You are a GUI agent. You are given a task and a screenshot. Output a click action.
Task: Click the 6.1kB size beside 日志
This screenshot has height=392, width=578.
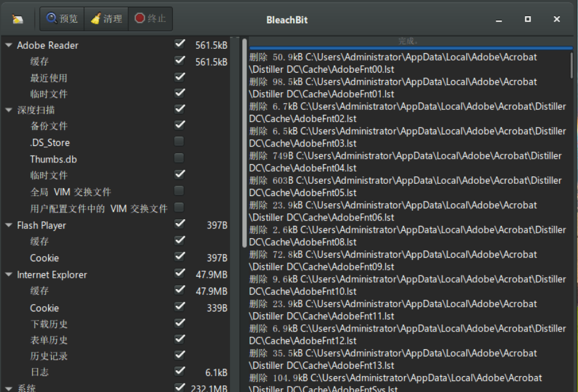(216, 372)
